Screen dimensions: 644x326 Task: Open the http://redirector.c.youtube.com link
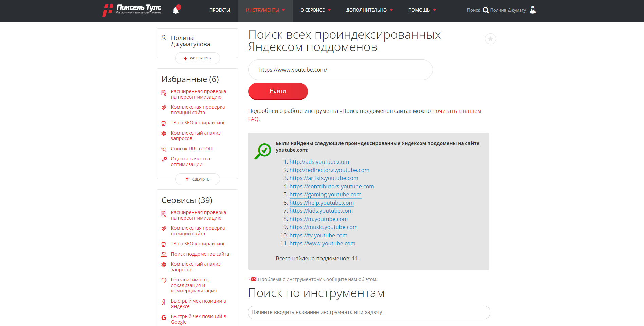tap(329, 170)
